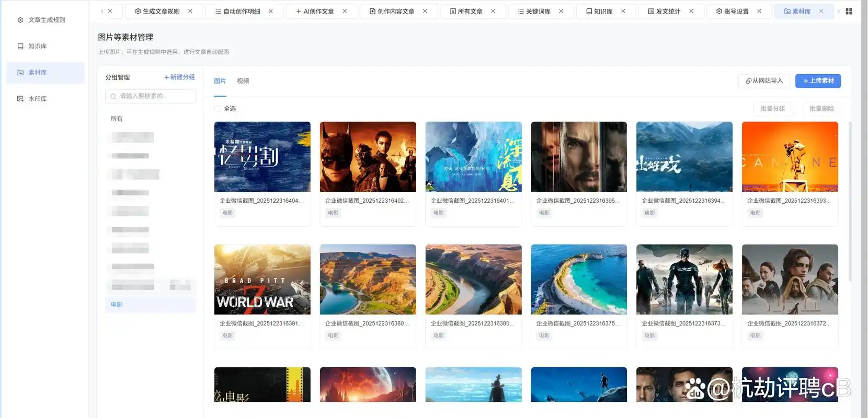Close the 账号设置 tab

pos(759,11)
